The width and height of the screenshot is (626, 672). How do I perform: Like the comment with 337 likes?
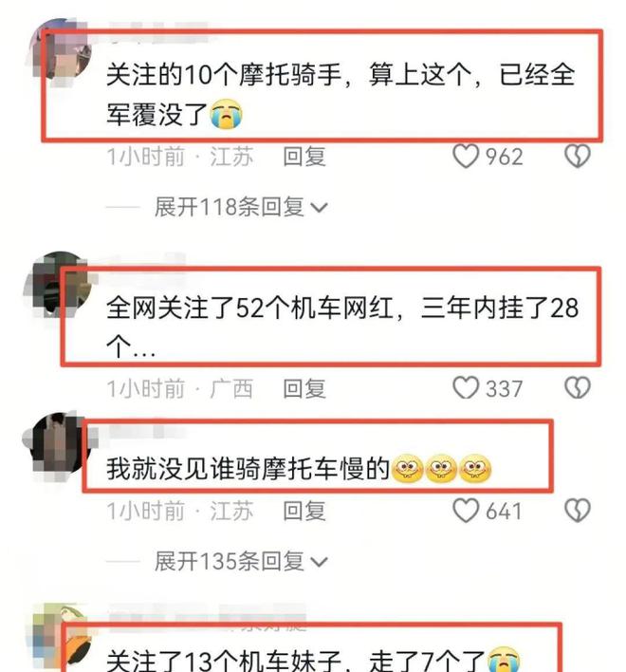[466, 388]
